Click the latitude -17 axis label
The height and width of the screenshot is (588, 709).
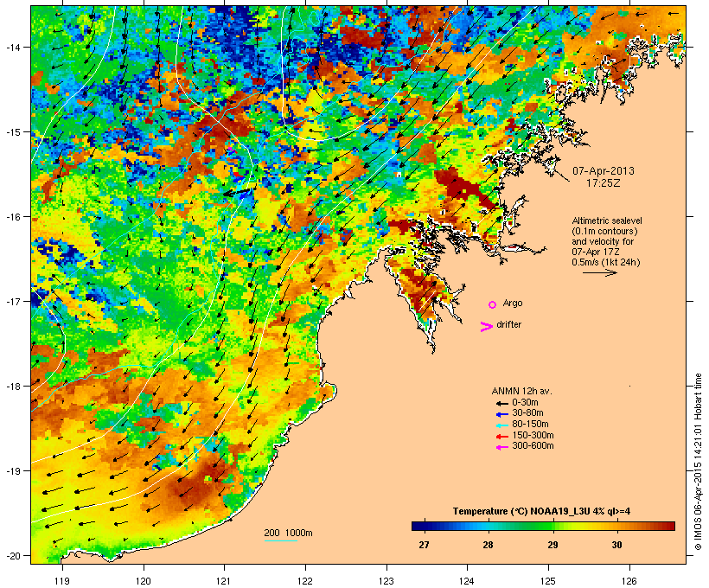(x=13, y=301)
